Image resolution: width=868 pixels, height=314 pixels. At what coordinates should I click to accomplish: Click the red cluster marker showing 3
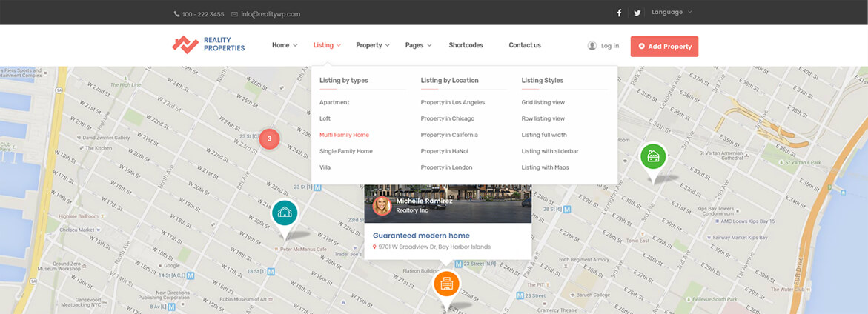tap(269, 138)
